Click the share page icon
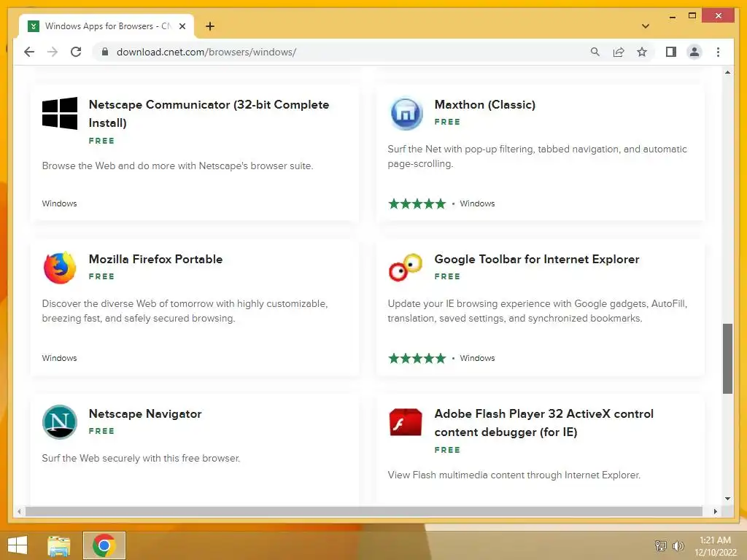This screenshot has width=747, height=560. [619, 52]
